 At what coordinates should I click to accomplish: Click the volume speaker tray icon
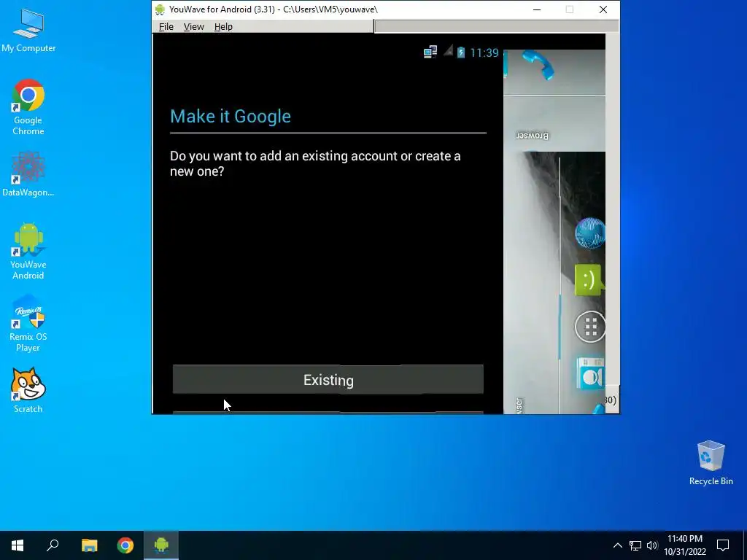coord(651,545)
